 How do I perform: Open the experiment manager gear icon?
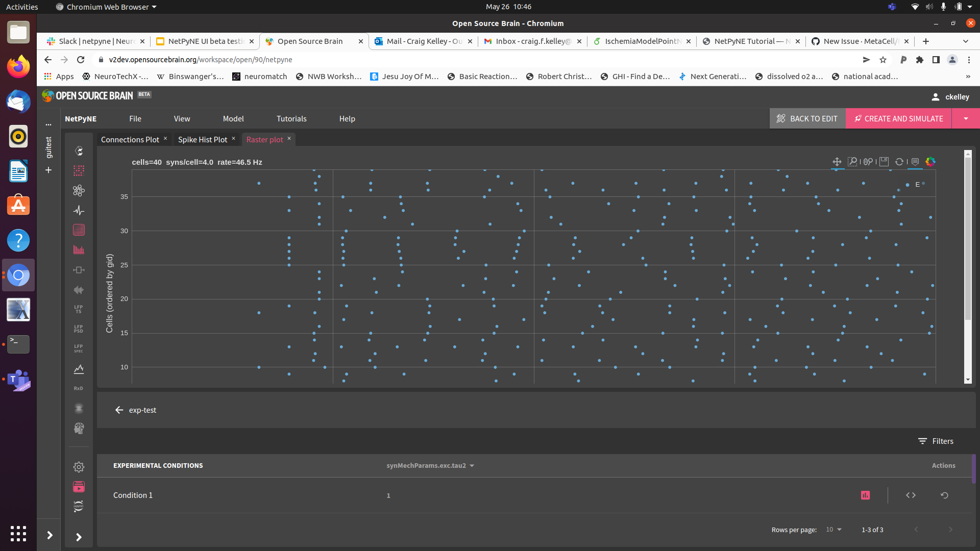(x=79, y=467)
